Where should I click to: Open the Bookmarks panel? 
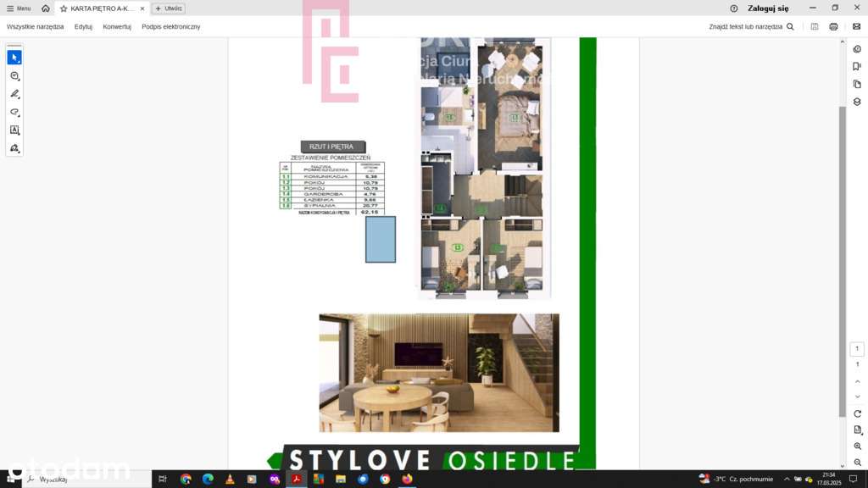pos(857,66)
